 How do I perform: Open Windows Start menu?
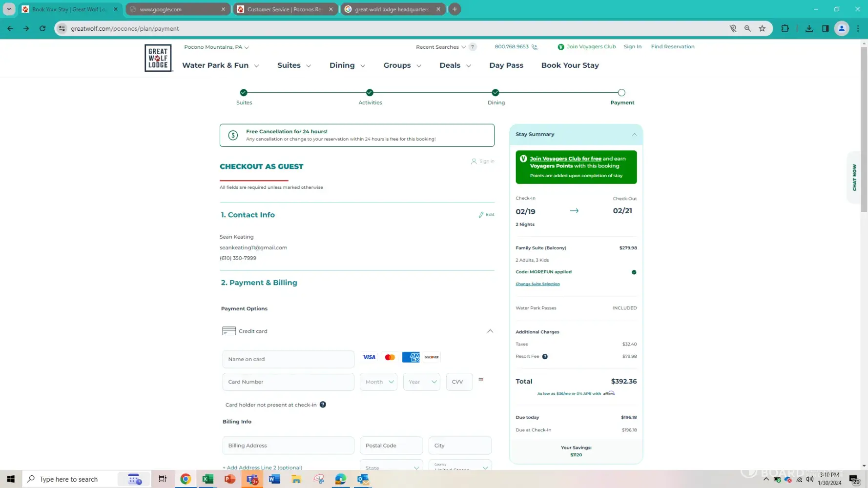(11, 479)
